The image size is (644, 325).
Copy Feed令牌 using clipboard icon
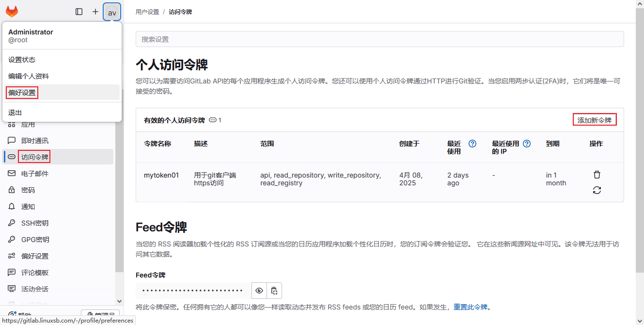[x=274, y=291]
